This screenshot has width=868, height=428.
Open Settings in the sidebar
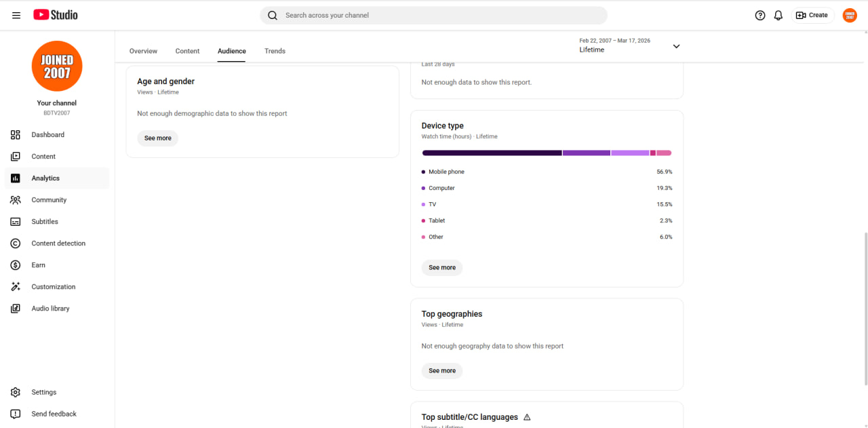(x=57, y=392)
